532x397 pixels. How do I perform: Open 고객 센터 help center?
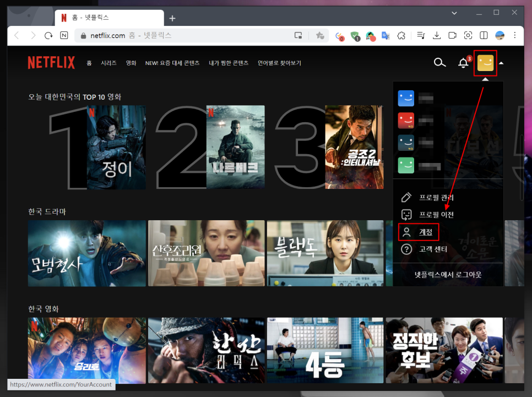click(x=433, y=249)
